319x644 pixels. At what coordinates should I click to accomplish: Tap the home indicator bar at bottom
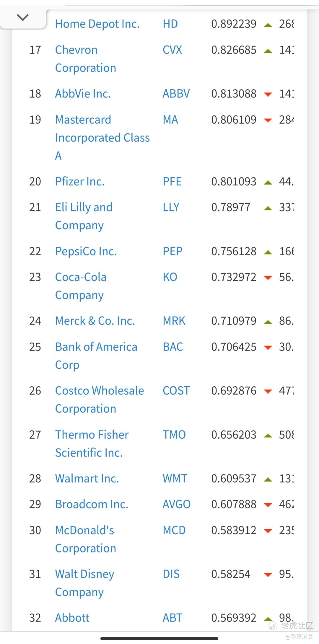click(x=159, y=638)
